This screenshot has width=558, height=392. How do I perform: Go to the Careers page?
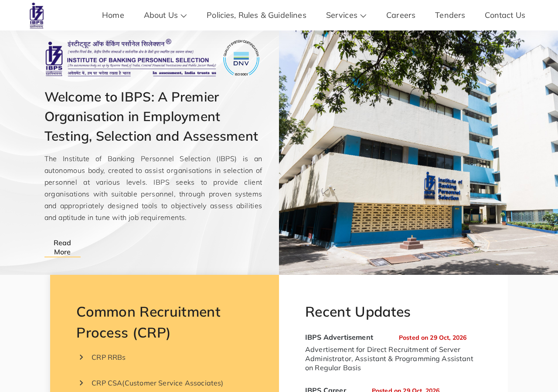coord(401,15)
